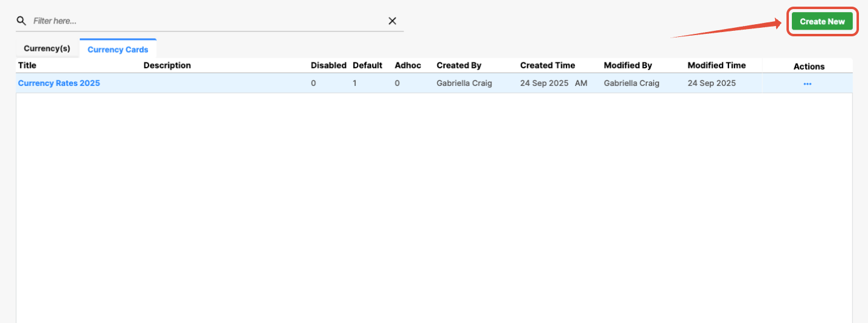Click Gabriella Craig in Created By column

pos(465,83)
